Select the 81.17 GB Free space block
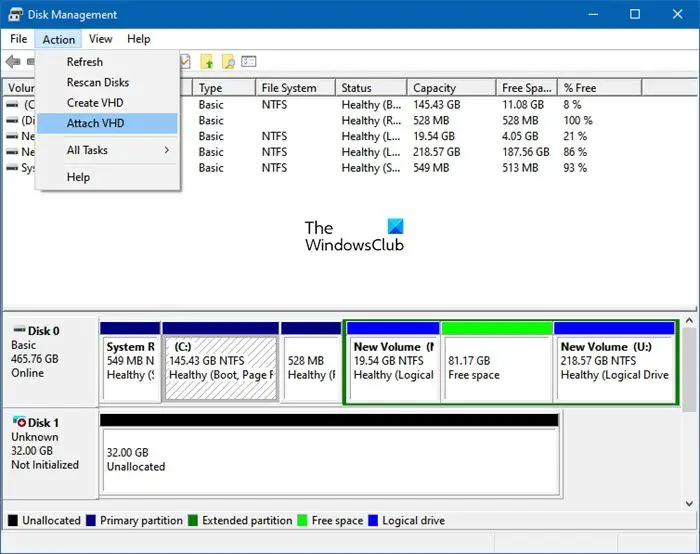Image resolution: width=700 pixels, height=554 pixels. (496, 367)
